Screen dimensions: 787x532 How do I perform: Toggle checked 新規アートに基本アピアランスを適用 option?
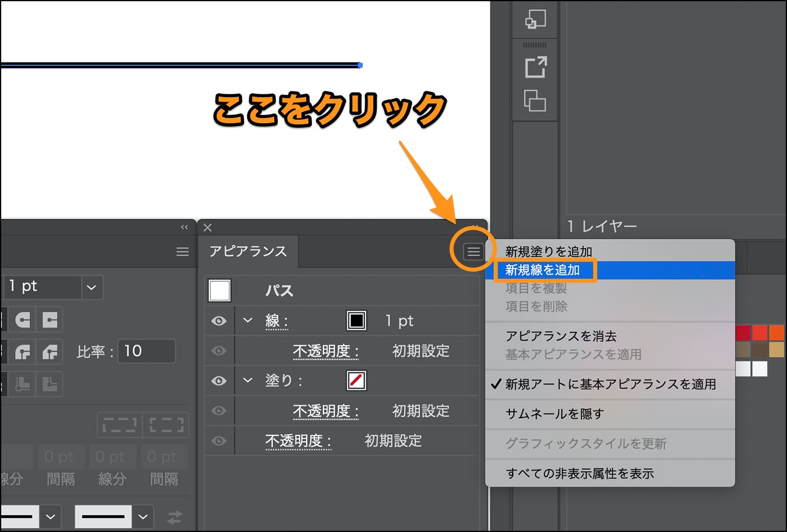(x=611, y=384)
